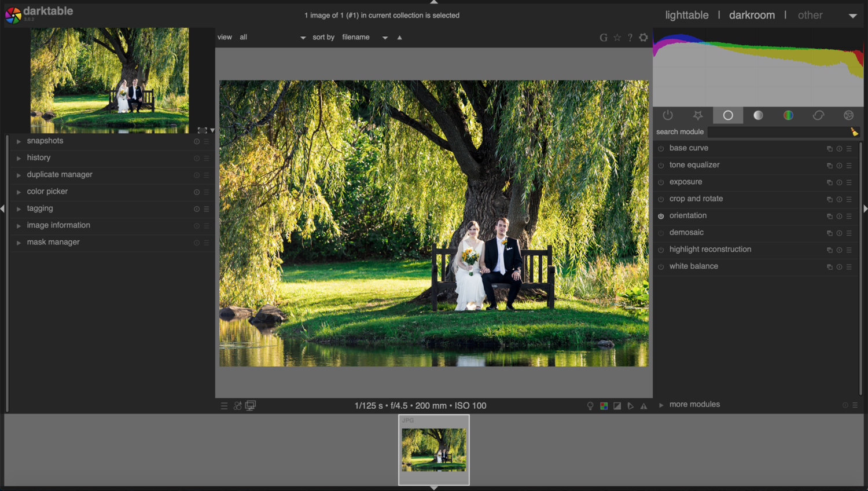Viewport: 868px width, 491px height.
Task: Enable the base curve module
Action: (x=661, y=149)
